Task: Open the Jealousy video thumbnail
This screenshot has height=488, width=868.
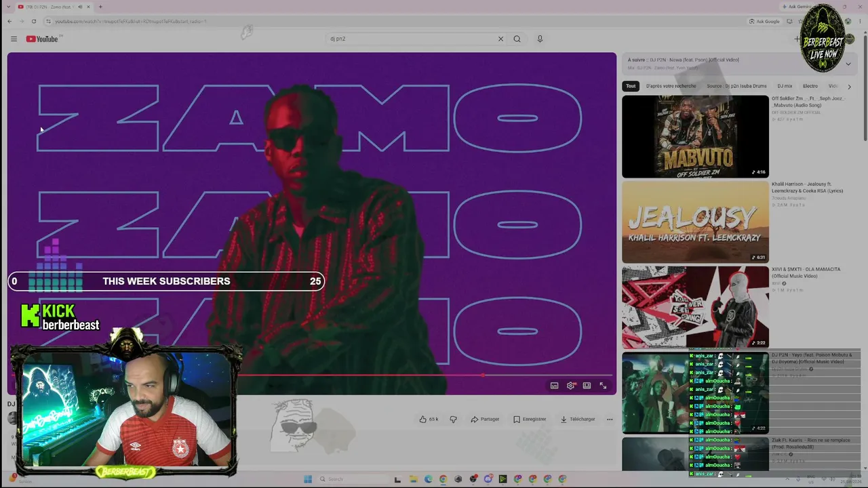Action: [695, 222]
